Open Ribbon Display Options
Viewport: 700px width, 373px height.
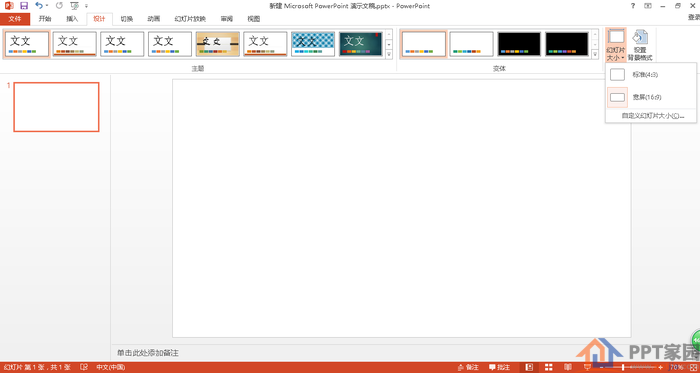648,6
